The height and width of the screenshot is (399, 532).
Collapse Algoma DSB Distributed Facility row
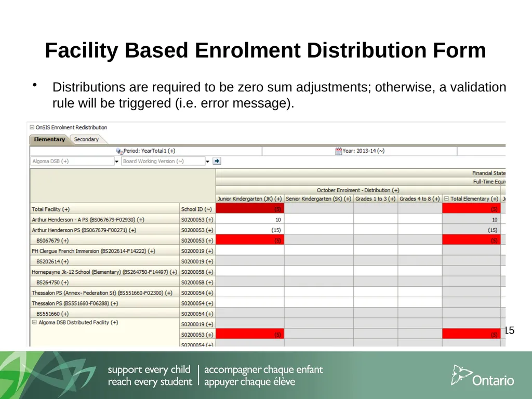(x=34, y=322)
